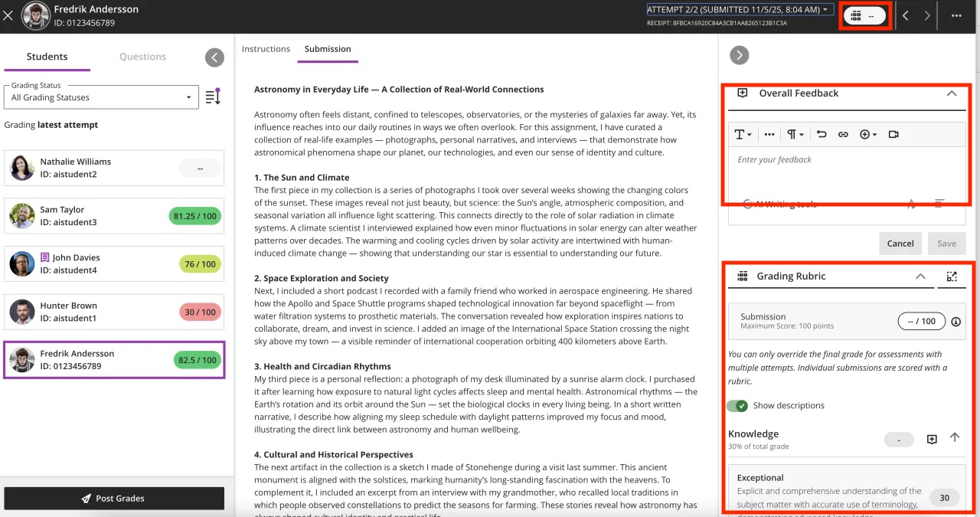
Task: Collapse the Grading Rubric section
Action: 920,276
